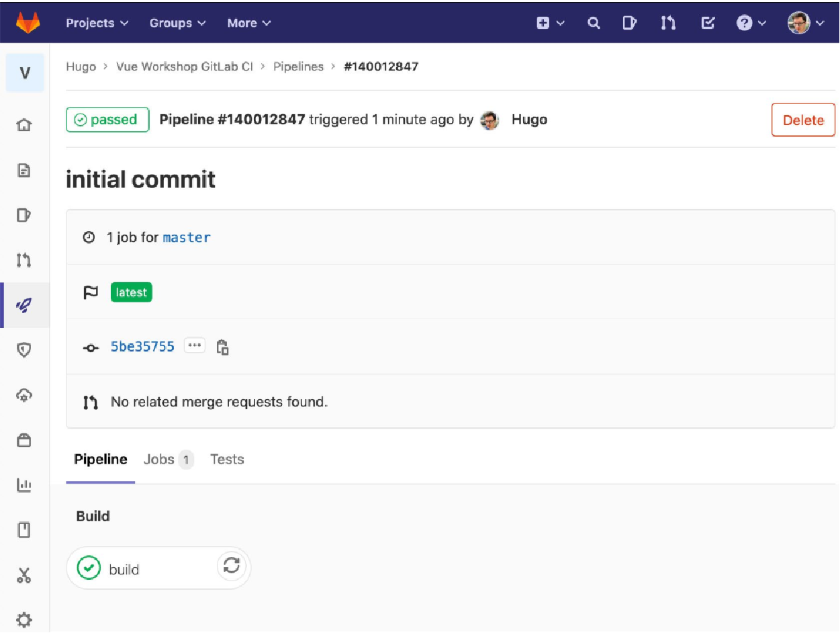Switch to the Pipeline tab
Screen dimensions: 840x635
coord(101,460)
